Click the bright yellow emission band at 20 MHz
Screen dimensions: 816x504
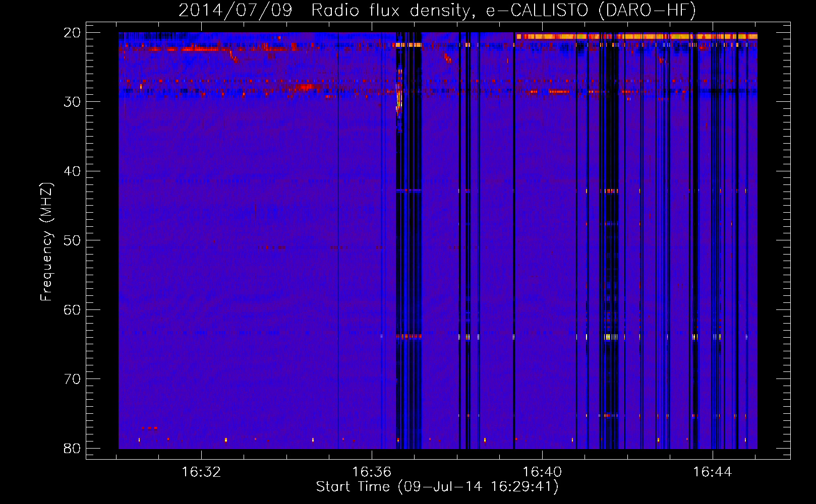click(x=636, y=36)
